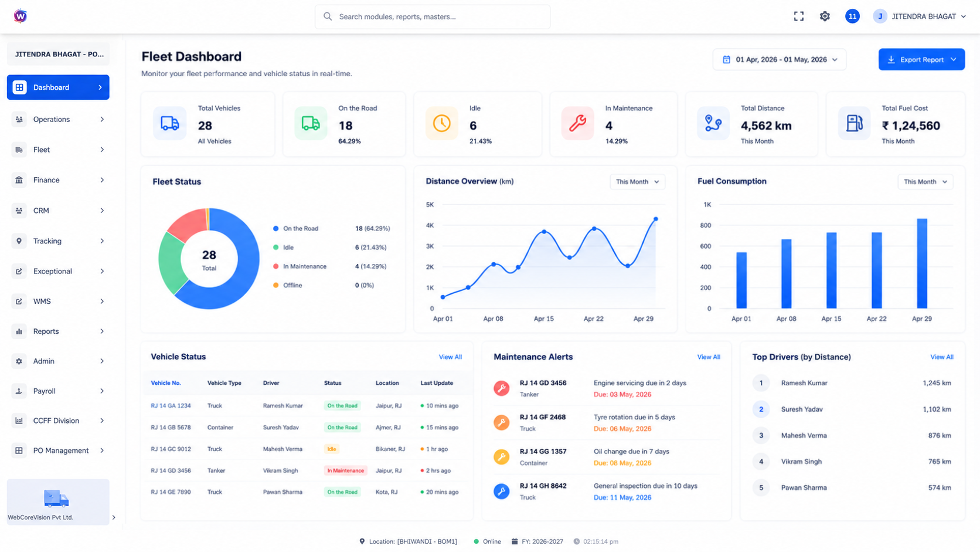Viewport: 980px width, 552px height.
Task: Click the JITENDRA BHAGAT - PO... account button
Action: [x=58, y=54]
